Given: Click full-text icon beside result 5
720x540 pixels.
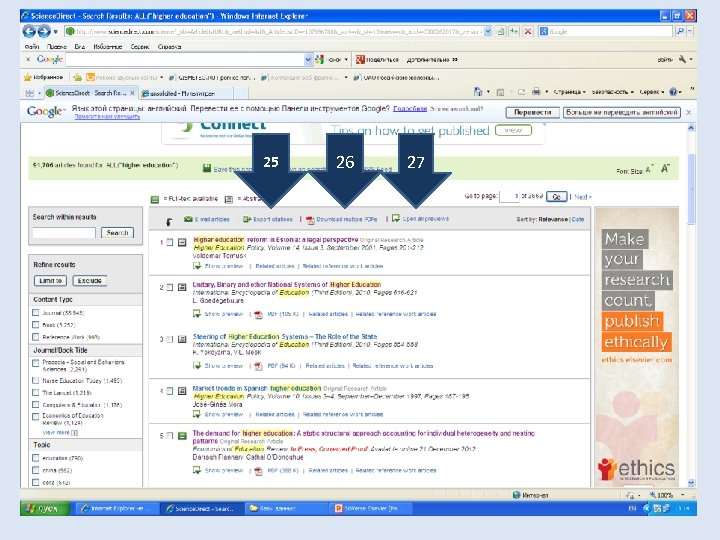Looking at the screenshot, I should (x=182, y=435).
